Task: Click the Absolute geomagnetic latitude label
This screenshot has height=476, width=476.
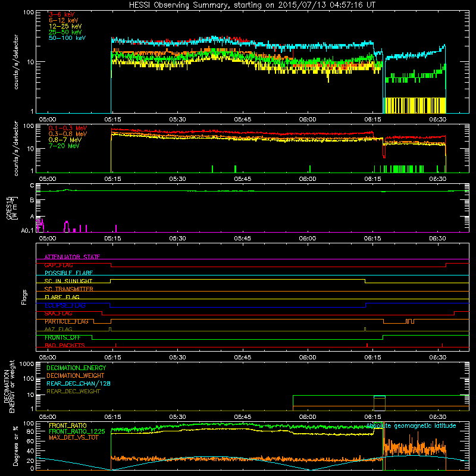Action: coord(411,425)
